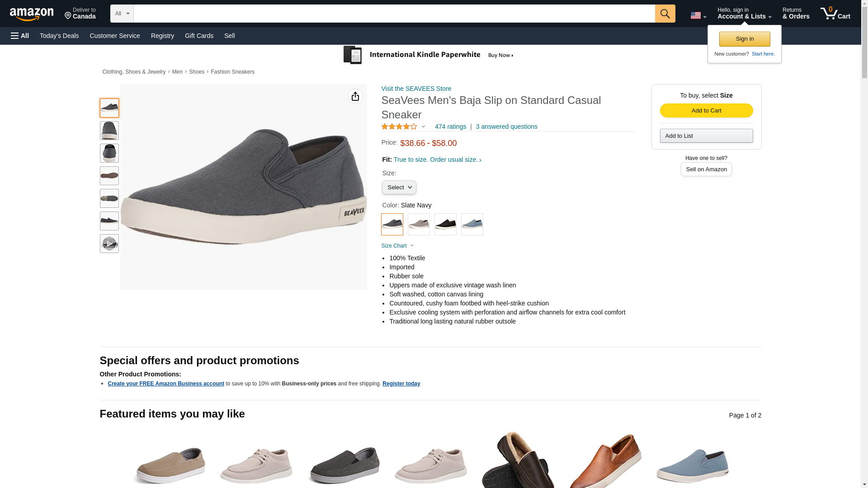The height and width of the screenshot is (488, 868).
Task: Open the Size Select dropdown
Action: pyautogui.click(x=399, y=187)
